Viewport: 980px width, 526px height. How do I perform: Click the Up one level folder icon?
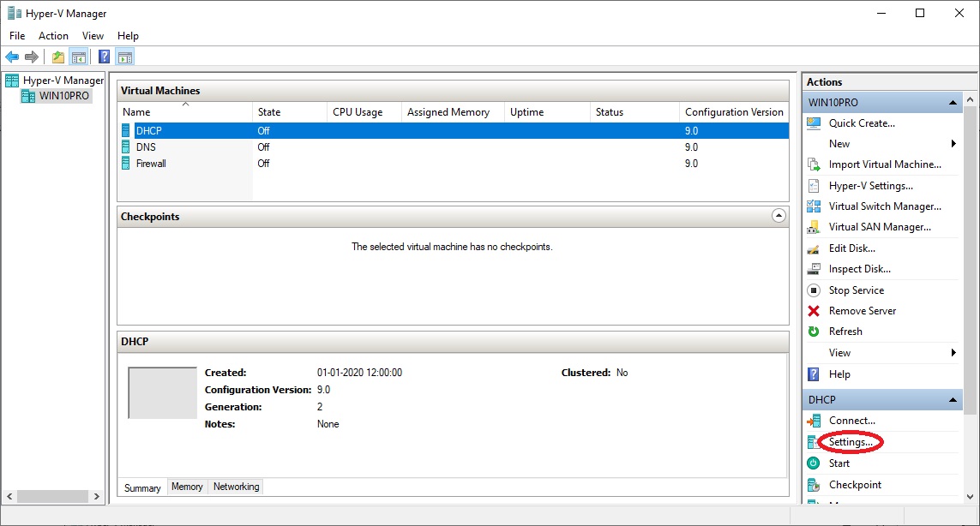tap(58, 57)
